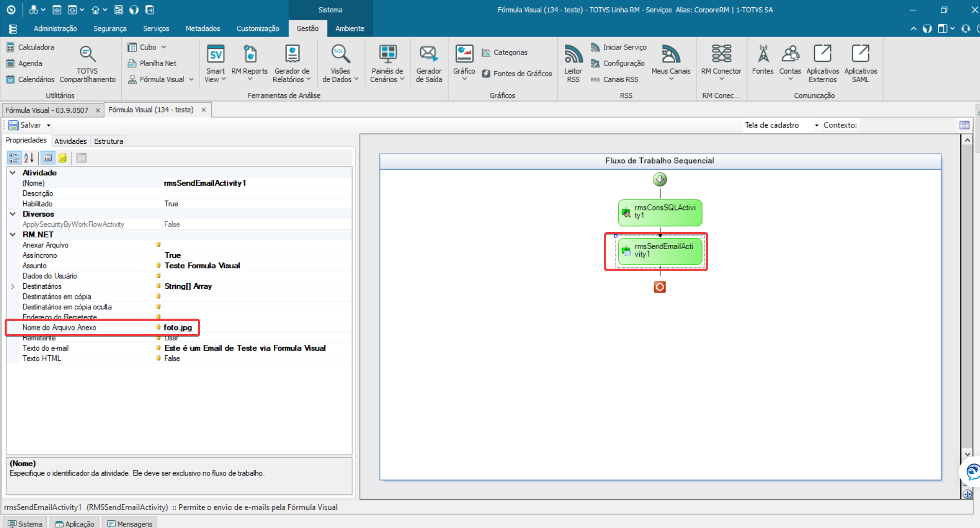Viewport: 980px width, 528px height.
Task: Click scroll-up arrow of workflow canvas
Action: tap(968, 140)
